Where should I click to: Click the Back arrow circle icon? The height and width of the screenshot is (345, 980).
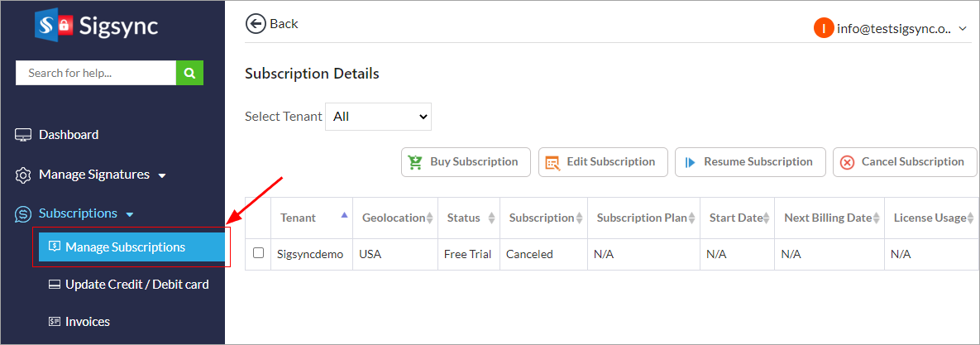click(256, 23)
